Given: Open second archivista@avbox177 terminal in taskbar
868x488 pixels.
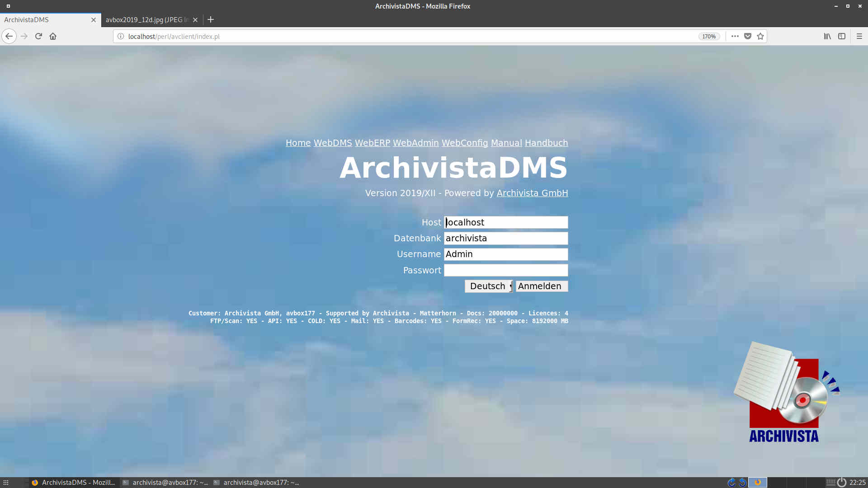Looking at the screenshot, I should click(256, 483).
